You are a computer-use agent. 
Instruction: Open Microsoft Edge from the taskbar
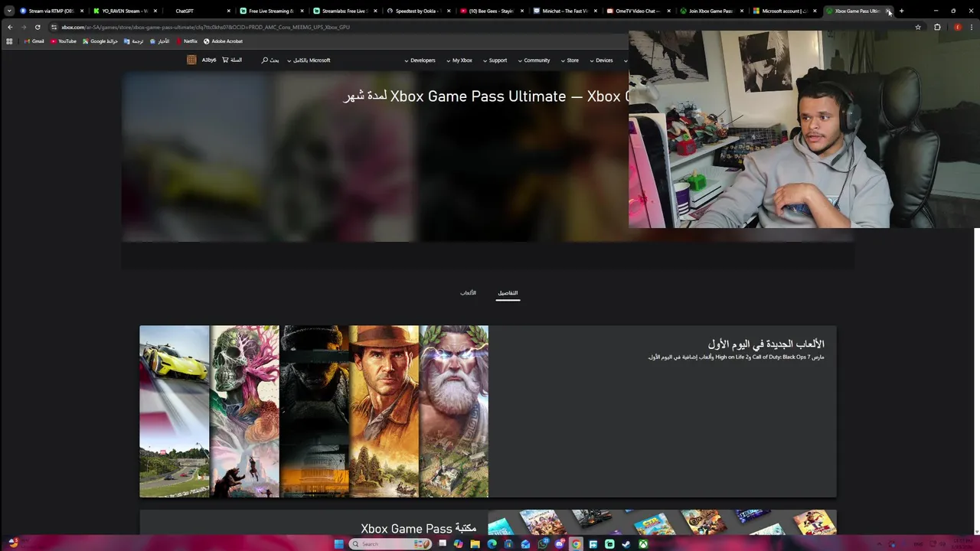[x=492, y=544]
